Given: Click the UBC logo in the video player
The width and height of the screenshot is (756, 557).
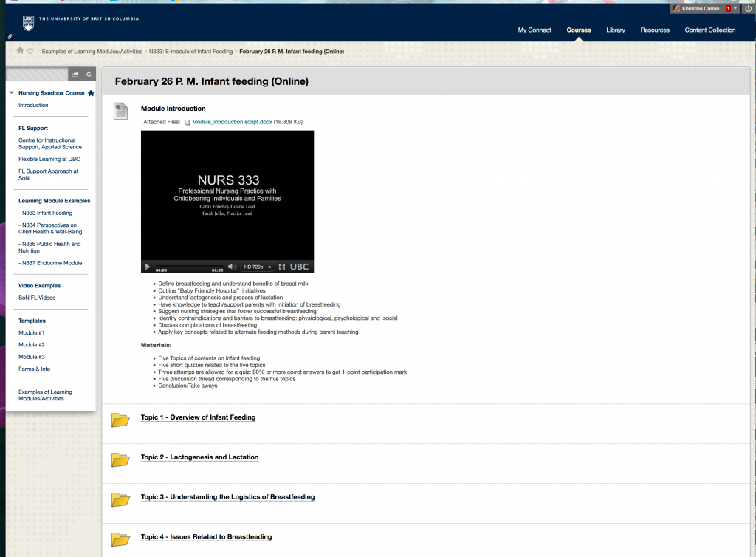Looking at the screenshot, I should (300, 267).
